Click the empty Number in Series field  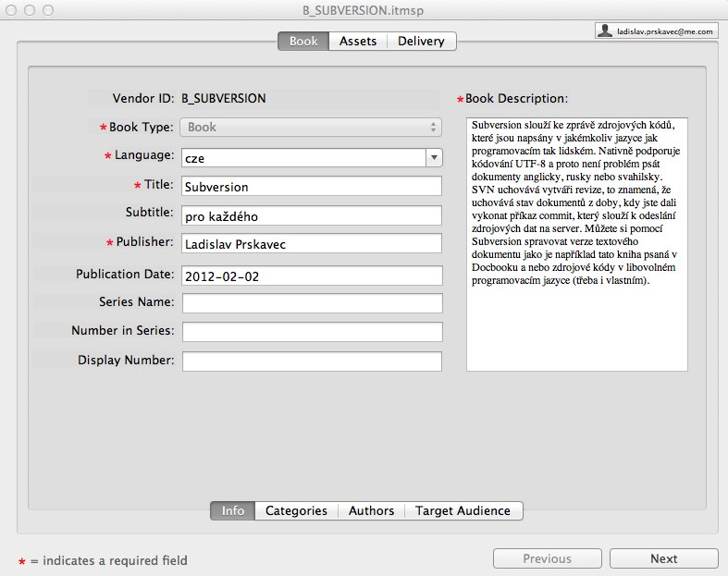coord(312,332)
